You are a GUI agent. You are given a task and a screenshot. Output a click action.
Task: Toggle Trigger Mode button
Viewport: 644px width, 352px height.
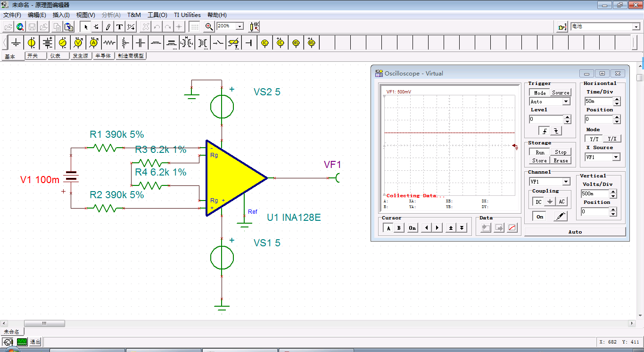[540, 93]
